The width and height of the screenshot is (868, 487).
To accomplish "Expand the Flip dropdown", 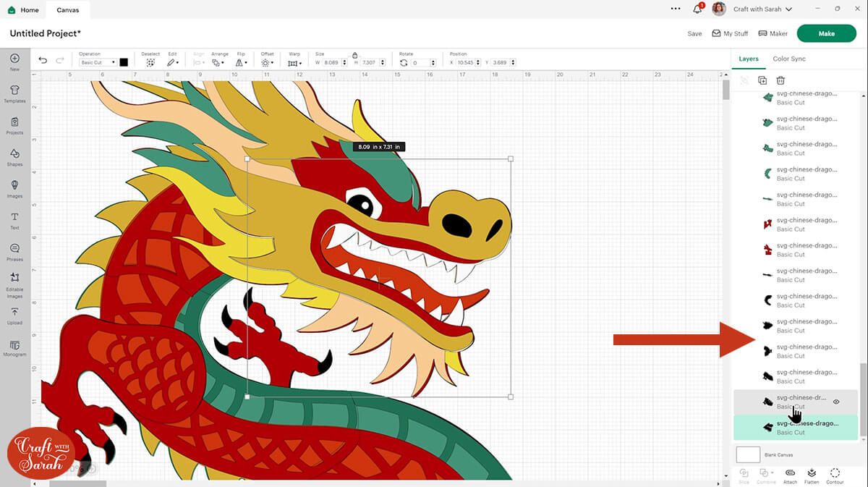I will [241, 63].
